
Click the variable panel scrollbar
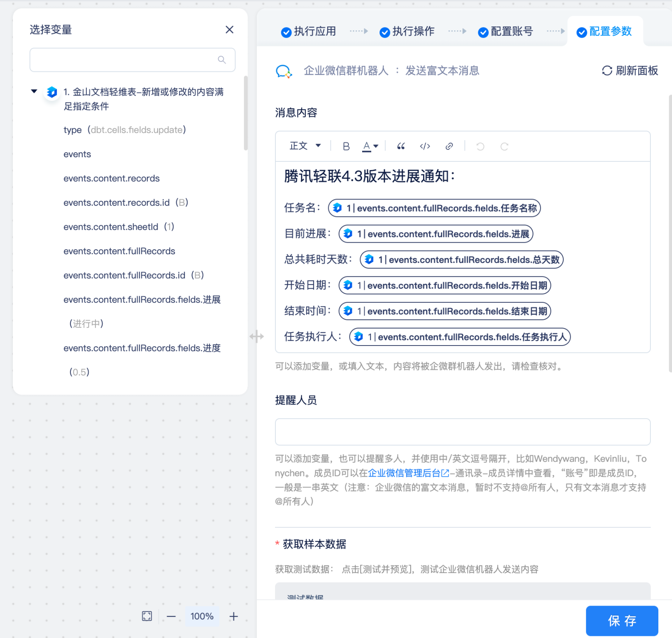pos(246,113)
